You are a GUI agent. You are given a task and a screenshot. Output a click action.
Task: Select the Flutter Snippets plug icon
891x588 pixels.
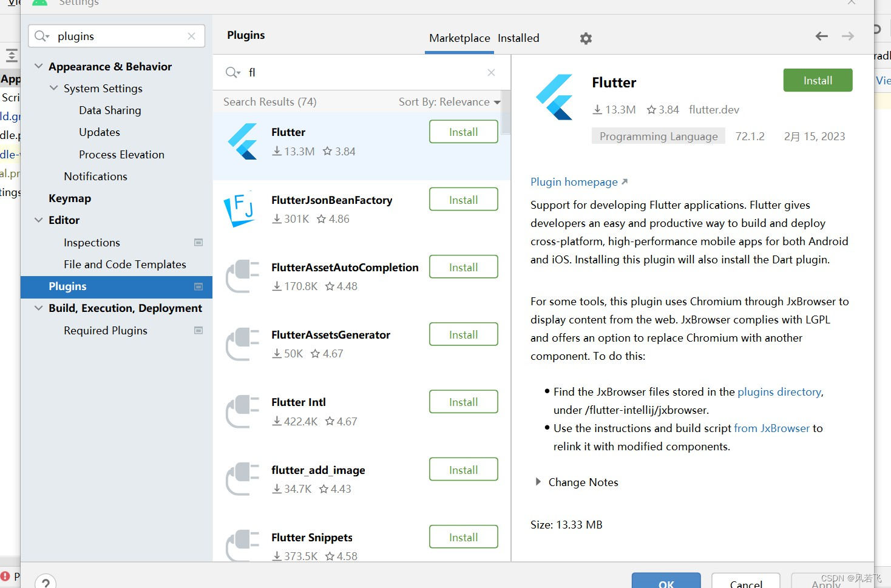(242, 545)
